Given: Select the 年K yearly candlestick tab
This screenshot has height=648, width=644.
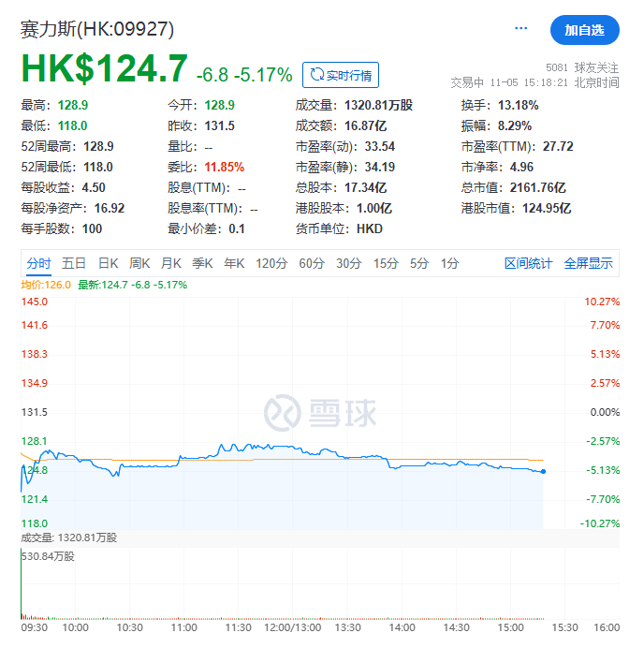Looking at the screenshot, I should 233,264.
